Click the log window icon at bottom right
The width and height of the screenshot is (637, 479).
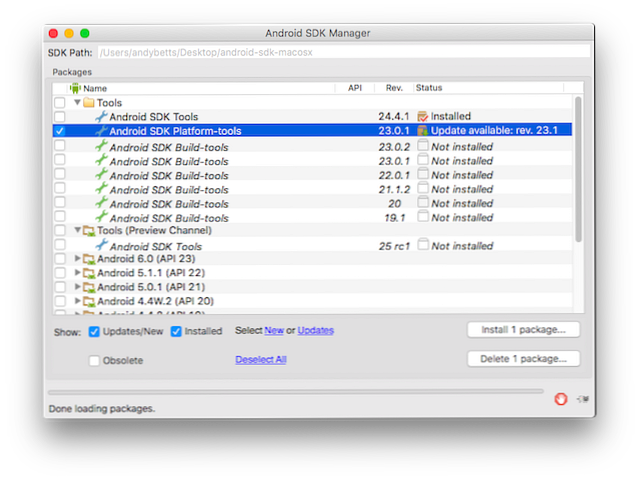click(x=583, y=398)
